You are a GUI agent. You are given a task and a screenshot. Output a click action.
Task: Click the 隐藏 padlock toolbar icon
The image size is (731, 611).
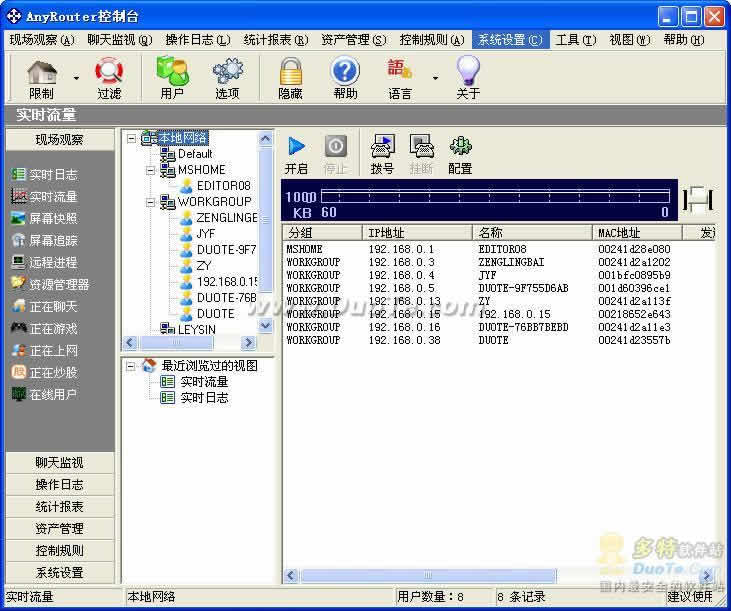coord(290,72)
